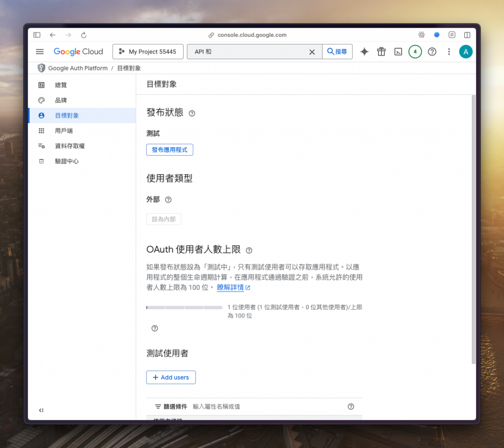Open 用戶端 in the sidebar
This screenshot has height=448, width=504.
pos(82,131)
